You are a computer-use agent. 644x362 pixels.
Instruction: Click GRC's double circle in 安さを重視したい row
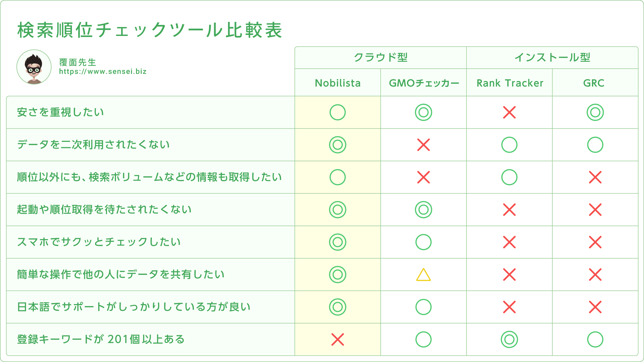coord(595,112)
